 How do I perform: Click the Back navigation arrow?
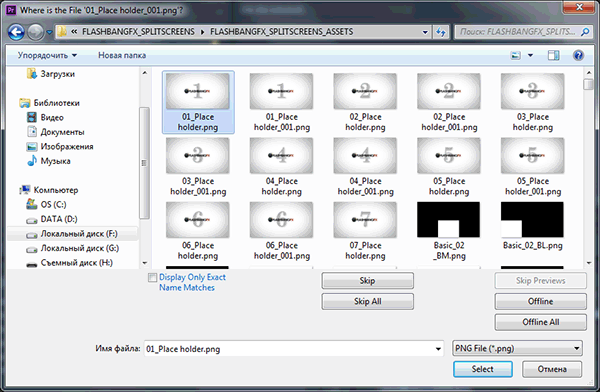click(x=16, y=32)
